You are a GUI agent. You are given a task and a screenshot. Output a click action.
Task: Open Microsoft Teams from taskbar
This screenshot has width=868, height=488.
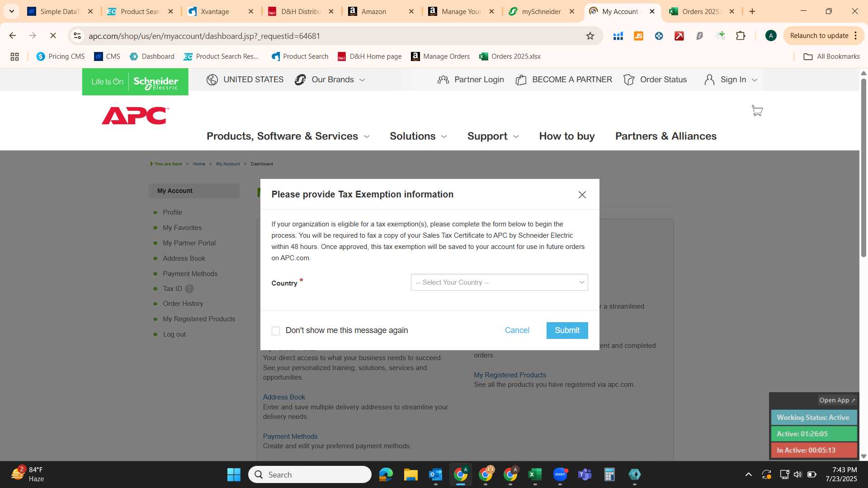(x=585, y=474)
